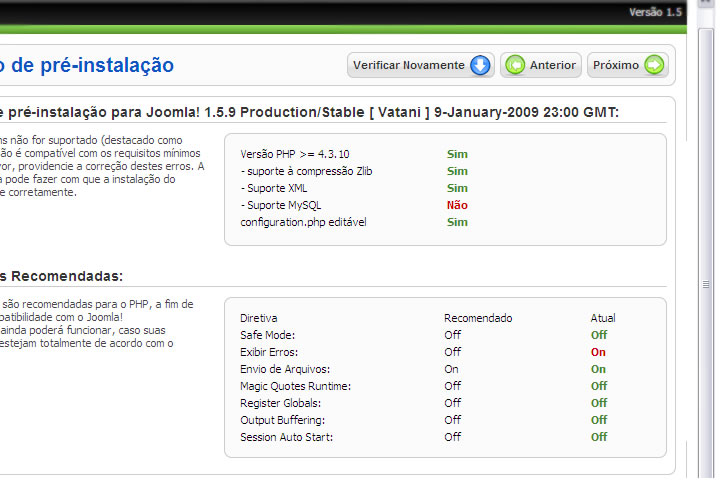721x500 pixels.
Task: Click red 'On' value for Exibir Erros
Action: coord(598,352)
